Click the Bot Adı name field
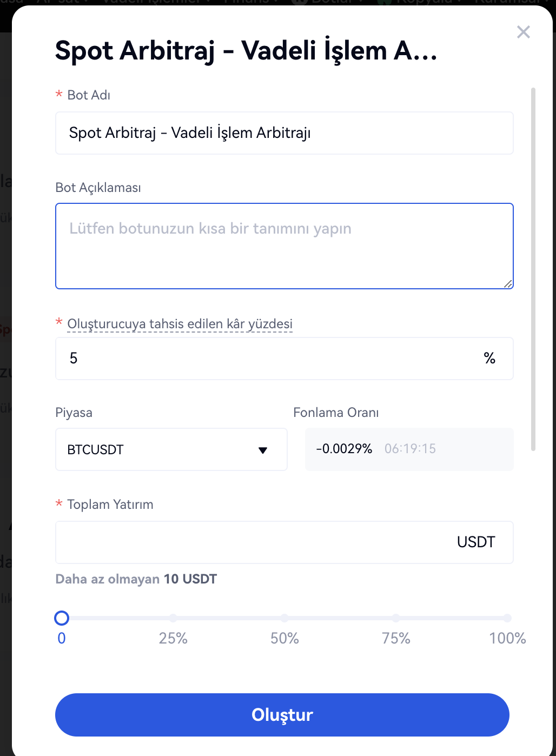This screenshot has width=556, height=756. click(284, 133)
